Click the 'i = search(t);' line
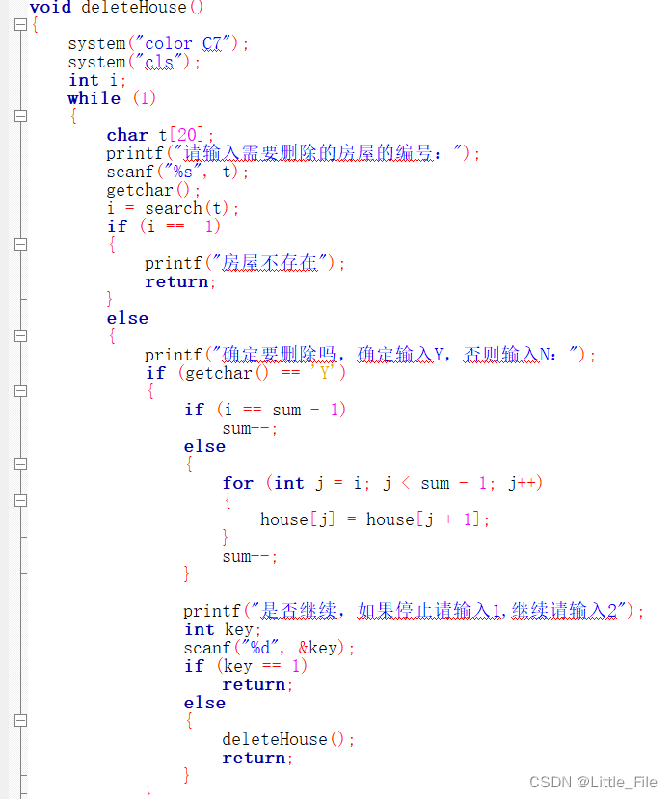Image resolution: width=672 pixels, height=799 pixels. (173, 208)
